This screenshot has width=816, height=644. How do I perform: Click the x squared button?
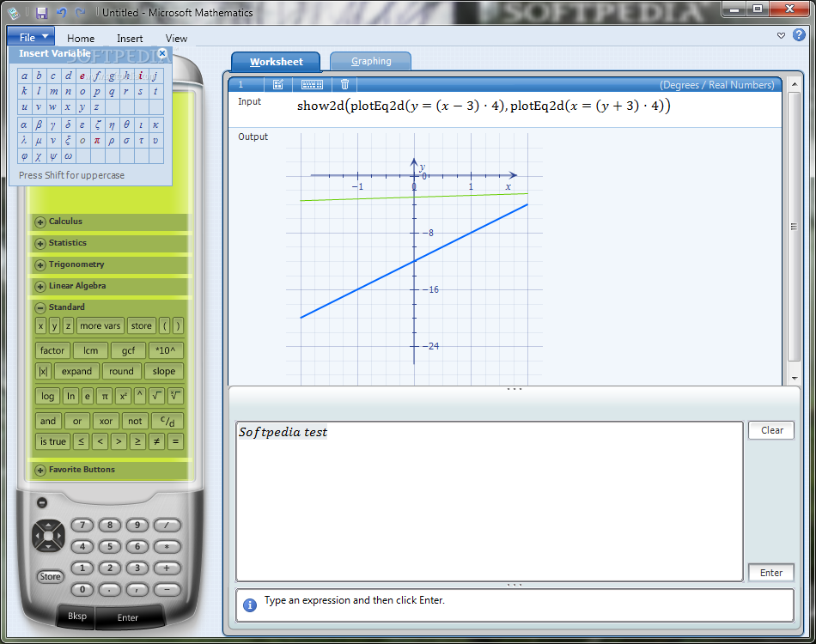click(123, 396)
